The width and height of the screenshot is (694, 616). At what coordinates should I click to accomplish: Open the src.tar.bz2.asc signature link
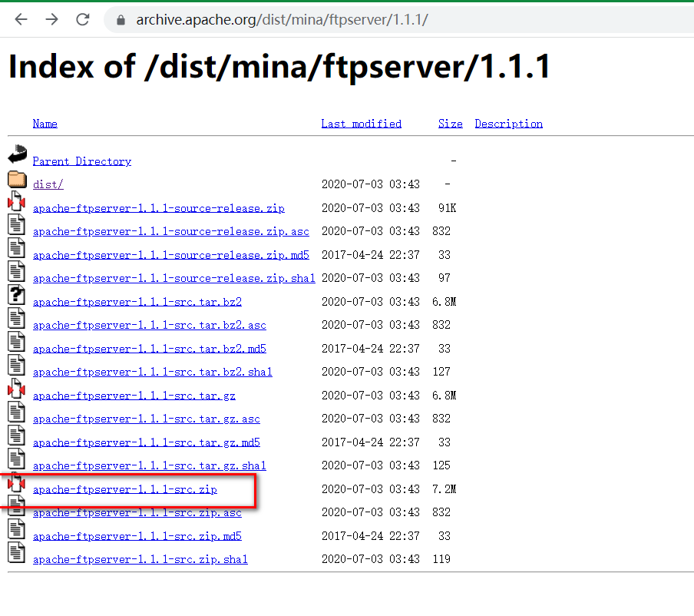(x=150, y=326)
